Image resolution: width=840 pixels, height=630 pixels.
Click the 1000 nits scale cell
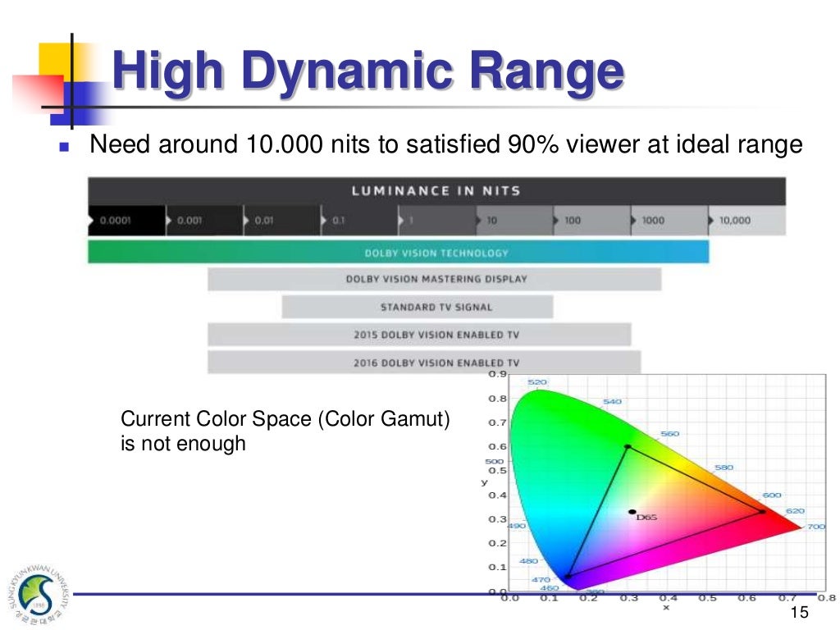pyautogui.click(x=669, y=220)
